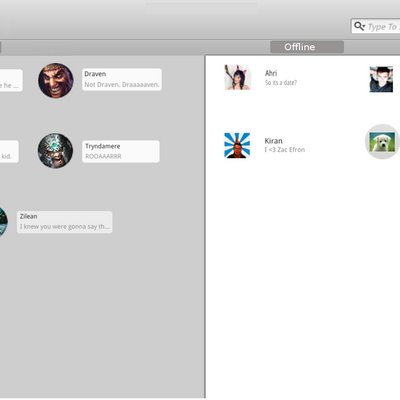Select Ahri's contact picture
The height and width of the screenshot is (400, 400).
237,77
